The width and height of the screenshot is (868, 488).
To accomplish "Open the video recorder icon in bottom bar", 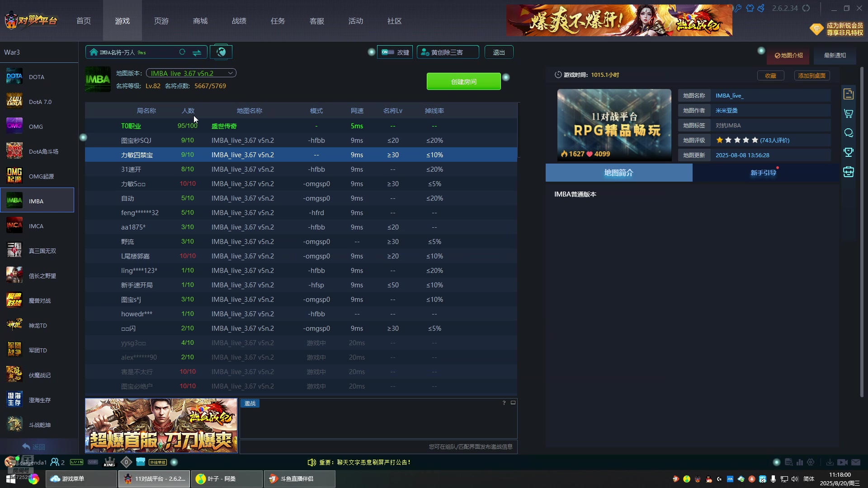I will (842, 462).
